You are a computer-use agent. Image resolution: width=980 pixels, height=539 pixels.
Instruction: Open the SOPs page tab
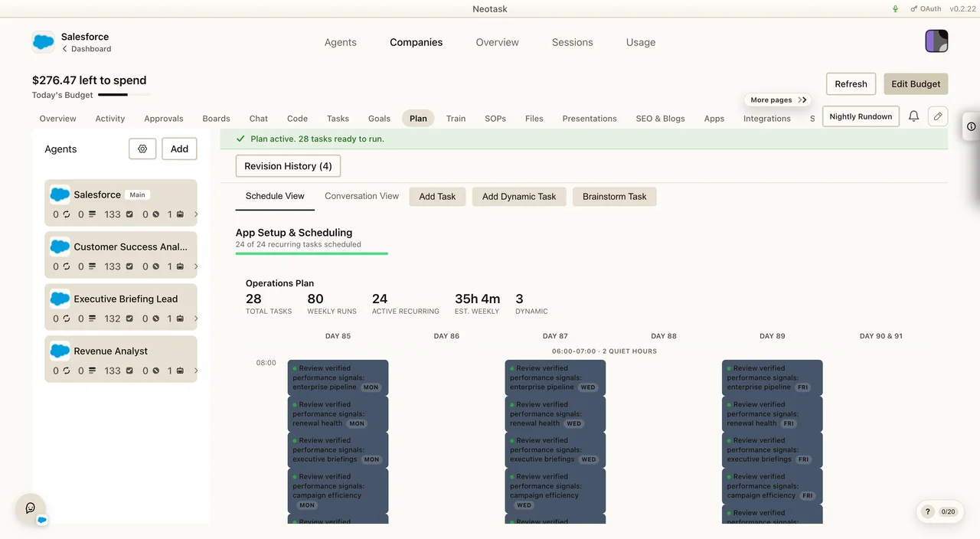pos(495,119)
